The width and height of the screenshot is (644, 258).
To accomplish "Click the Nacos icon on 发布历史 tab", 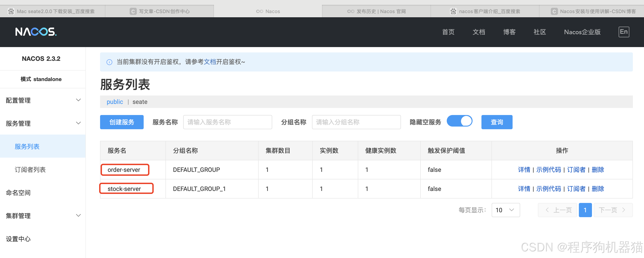I will [350, 12].
